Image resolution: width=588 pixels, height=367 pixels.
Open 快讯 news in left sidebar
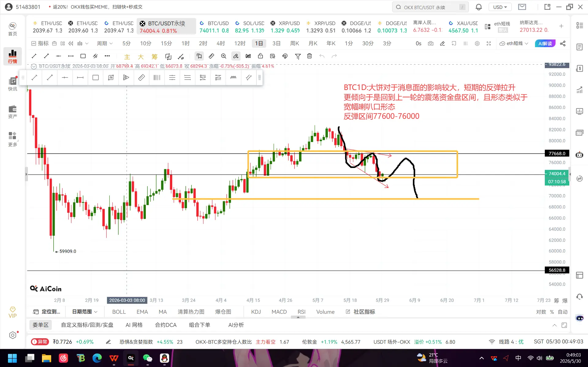coord(13,84)
